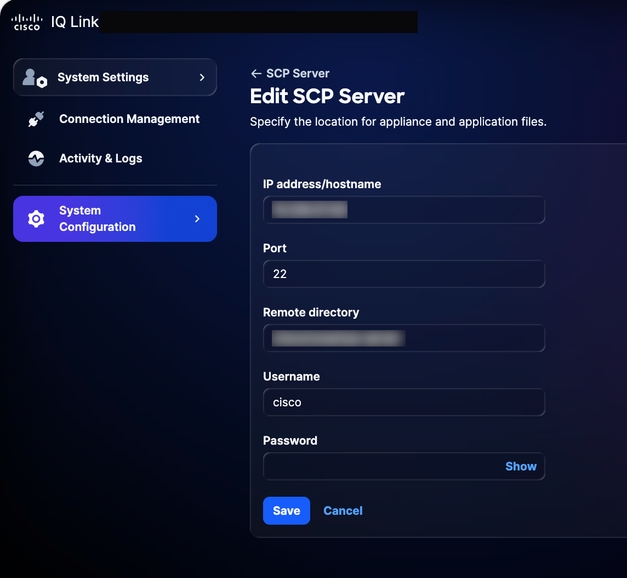
Task: Click the Password label
Action: click(290, 440)
